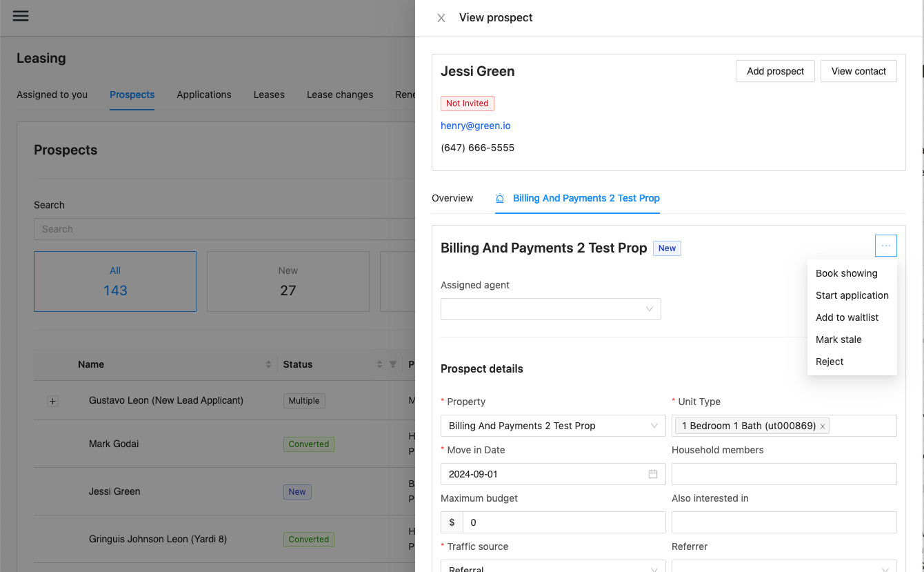Viewport: 924px width, 572px height.
Task: Switch to Lease changes tab
Action: click(x=340, y=95)
